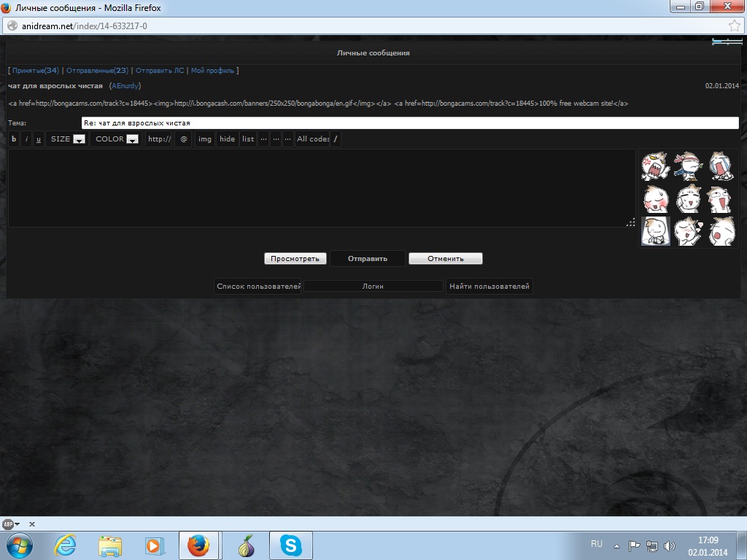Send the message with Отправить
The width and height of the screenshot is (747, 560).
click(368, 259)
